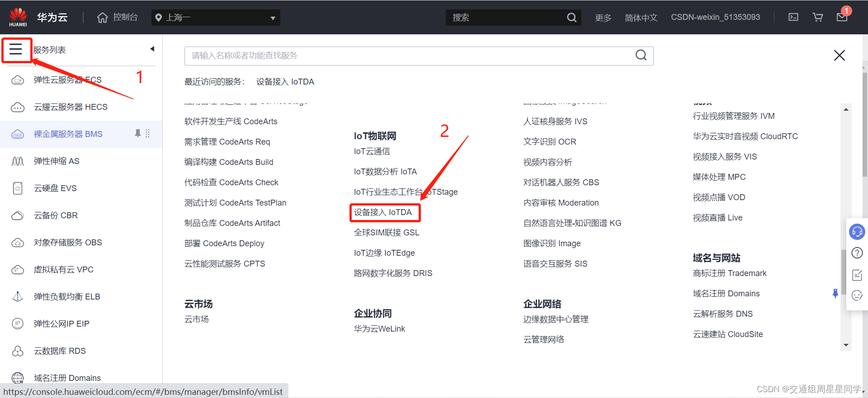Click the 云耀云服务器 HECS icon
The width and height of the screenshot is (868, 398).
click(x=18, y=107)
